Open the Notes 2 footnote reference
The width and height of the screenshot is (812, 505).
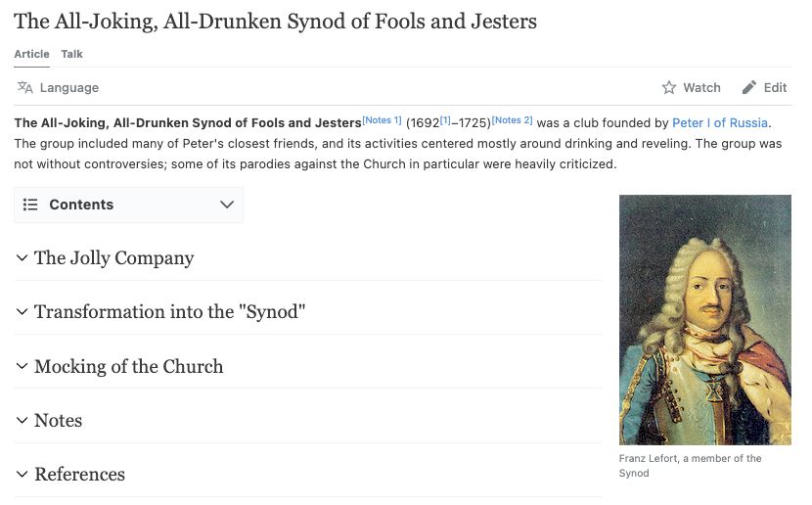[x=512, y=120]
